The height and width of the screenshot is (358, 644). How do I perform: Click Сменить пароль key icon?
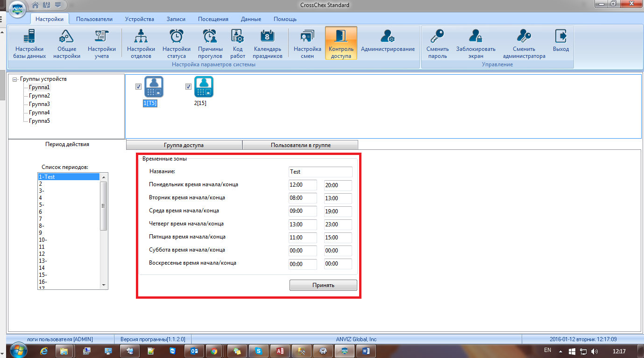click(438, 43)
